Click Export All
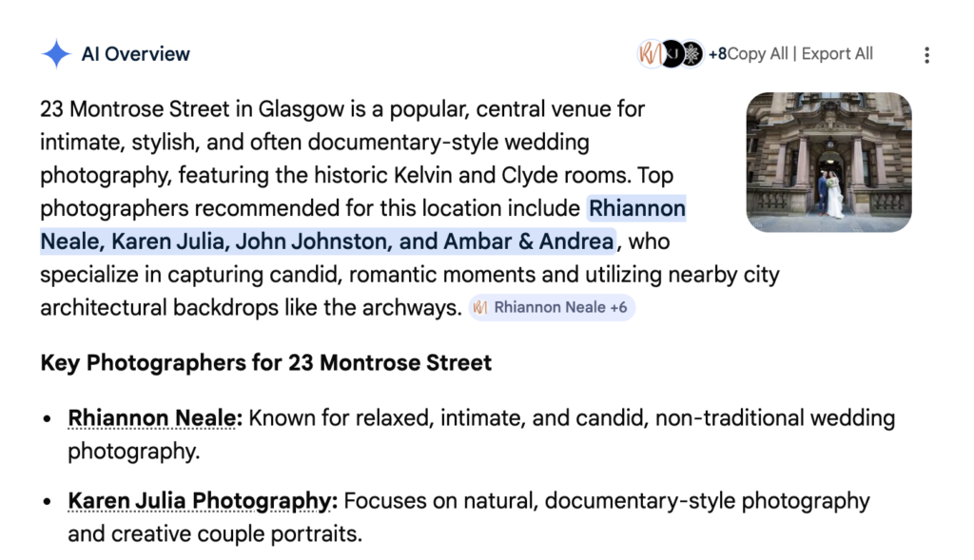Screen dimensions: 974x560 click(x=837, y=54)
